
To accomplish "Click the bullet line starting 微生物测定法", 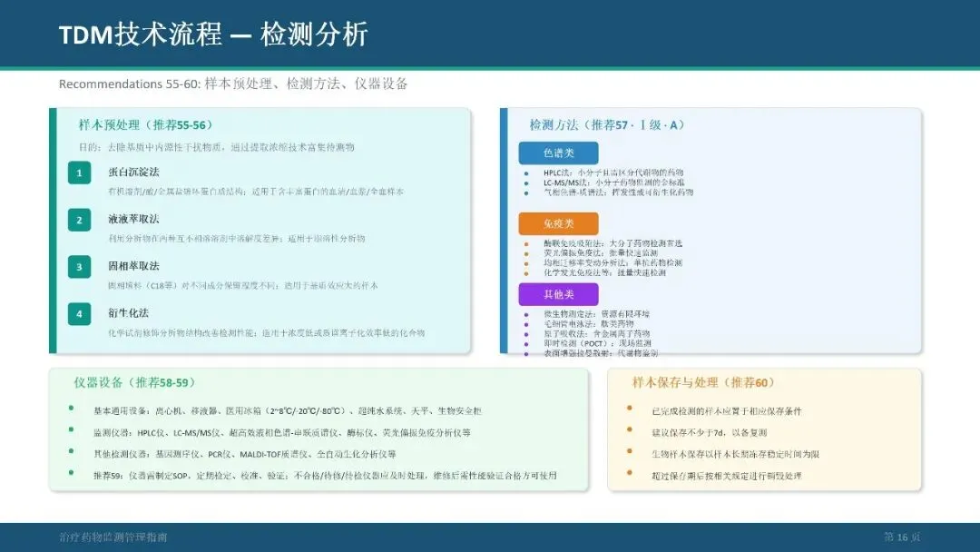I will pyautogui.click(x=596, y=314).
